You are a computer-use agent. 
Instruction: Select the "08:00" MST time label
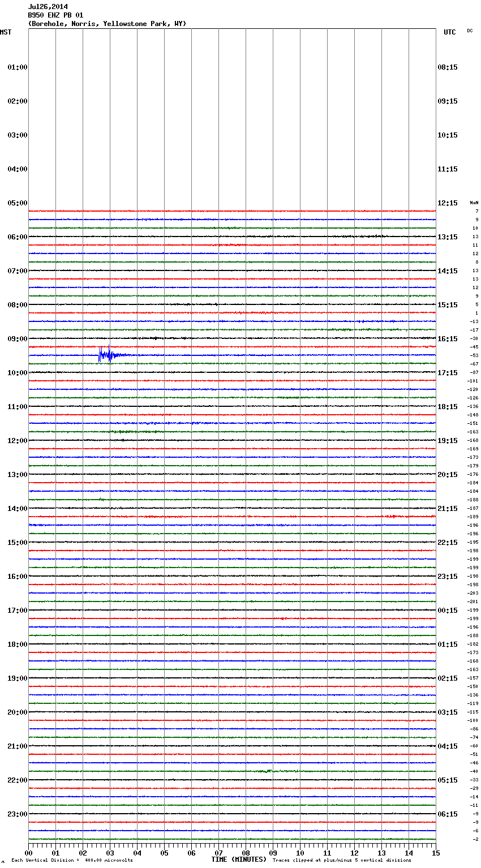click(18, 305)
